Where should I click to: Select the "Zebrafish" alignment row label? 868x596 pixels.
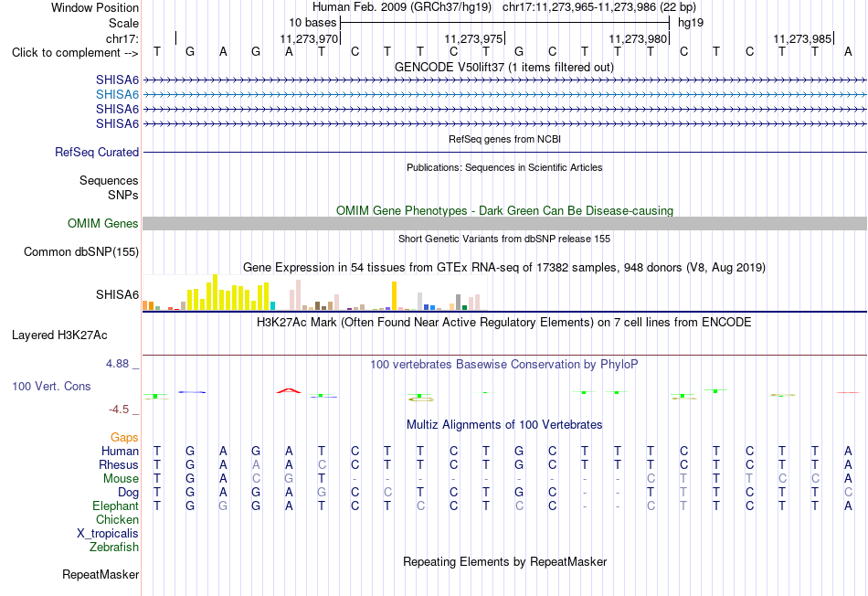(x=114, y=548)
